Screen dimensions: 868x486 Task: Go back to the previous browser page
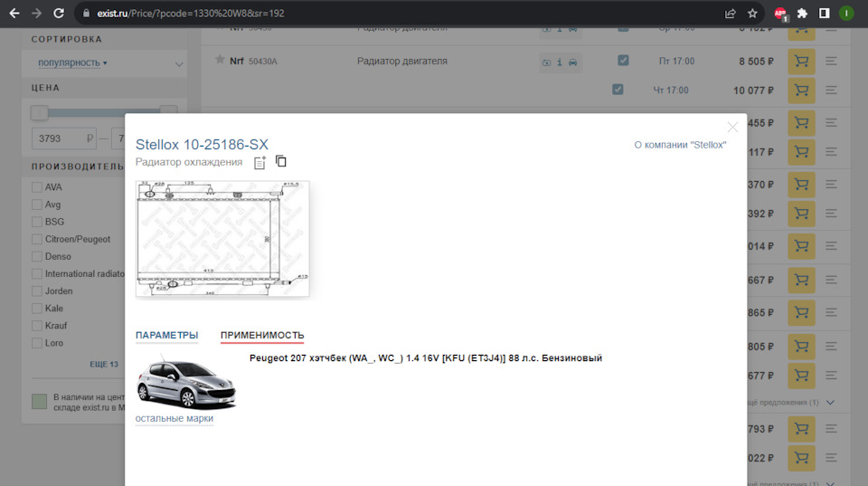point(14,14)
